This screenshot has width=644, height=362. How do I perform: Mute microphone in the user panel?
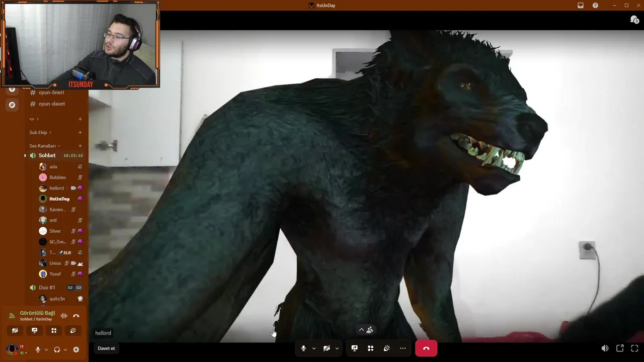(x=38, y=349)
